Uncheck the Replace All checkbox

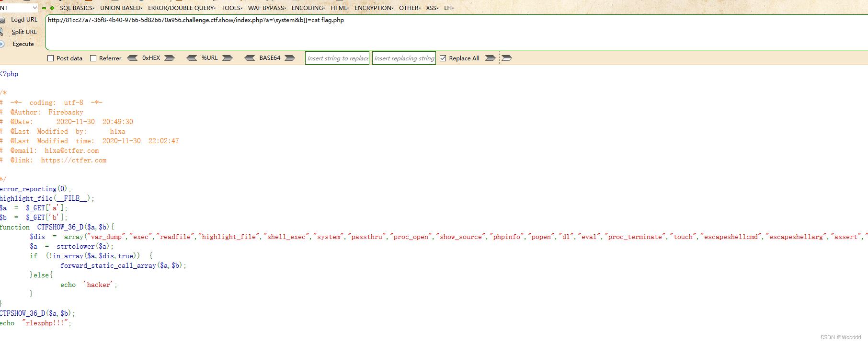(x=443, y=58)
